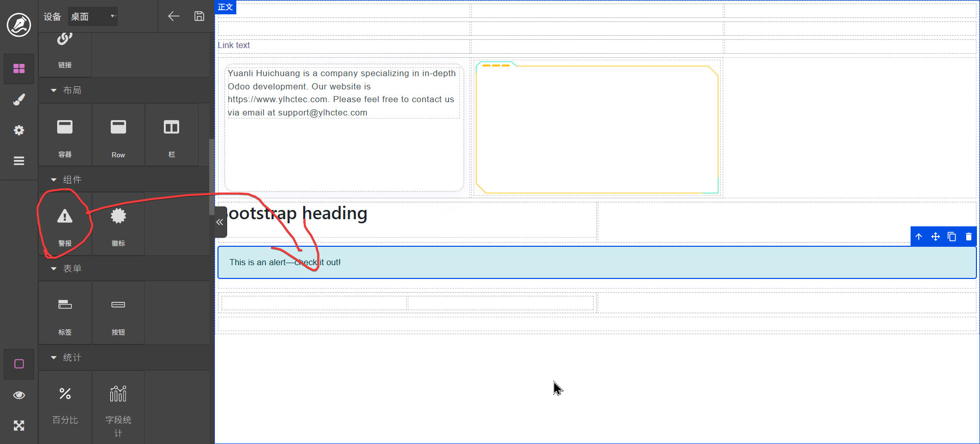Image resolution: width=980 pixels, height=444 pixels.
Task: Delete the selected alert with trash icon
Action: pos(968,237)
